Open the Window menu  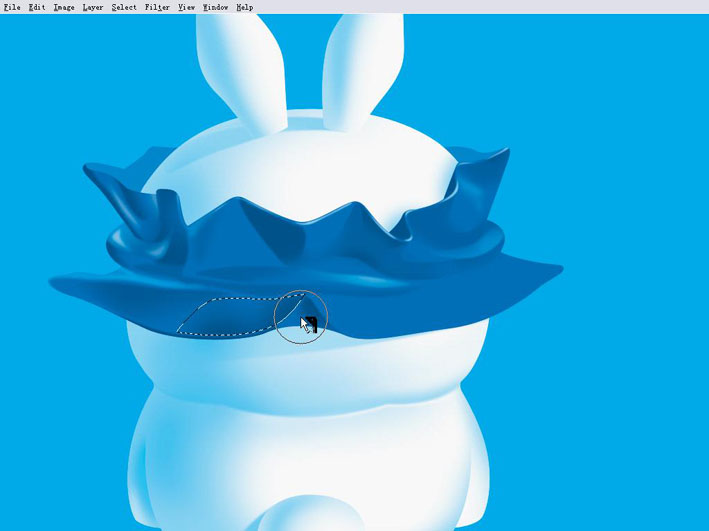215,7
